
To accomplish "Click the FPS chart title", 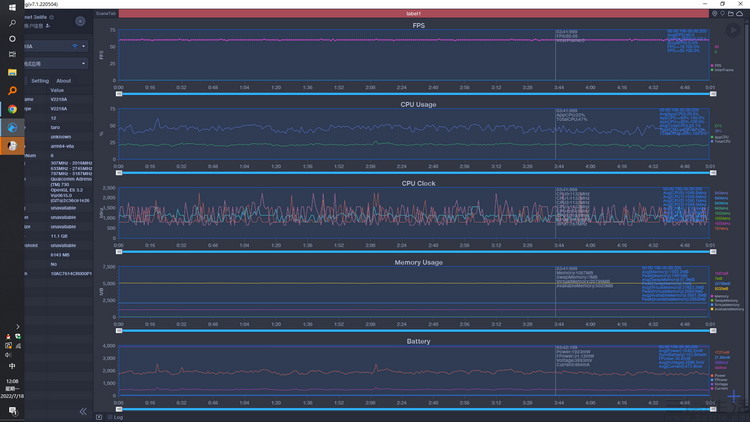I will tap(419, 26).
